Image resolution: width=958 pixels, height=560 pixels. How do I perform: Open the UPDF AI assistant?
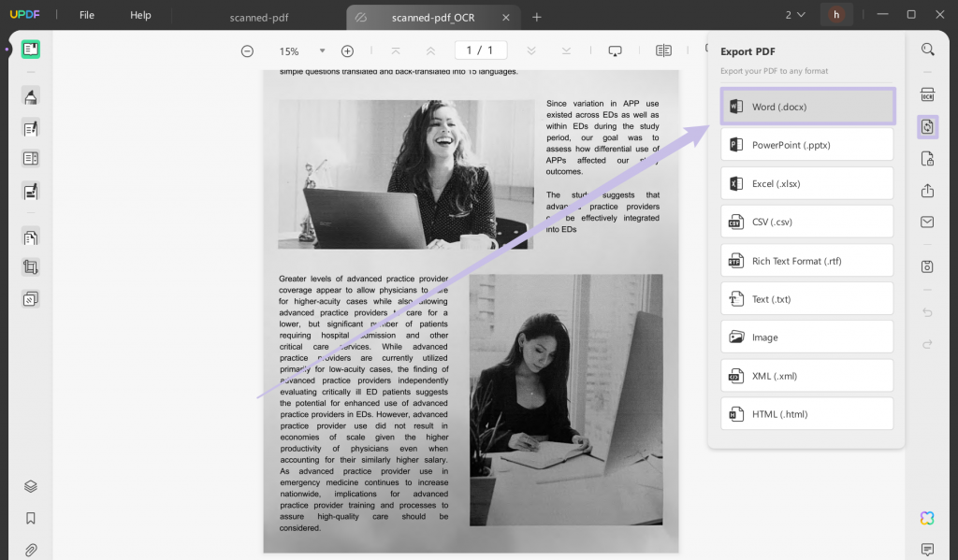(x=926, y=518)
